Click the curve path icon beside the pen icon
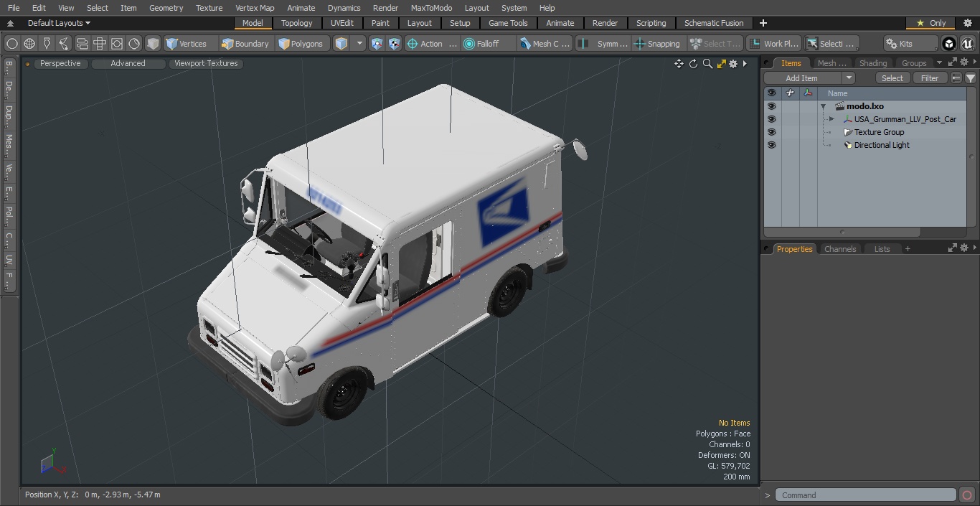 tap(64, 44)
